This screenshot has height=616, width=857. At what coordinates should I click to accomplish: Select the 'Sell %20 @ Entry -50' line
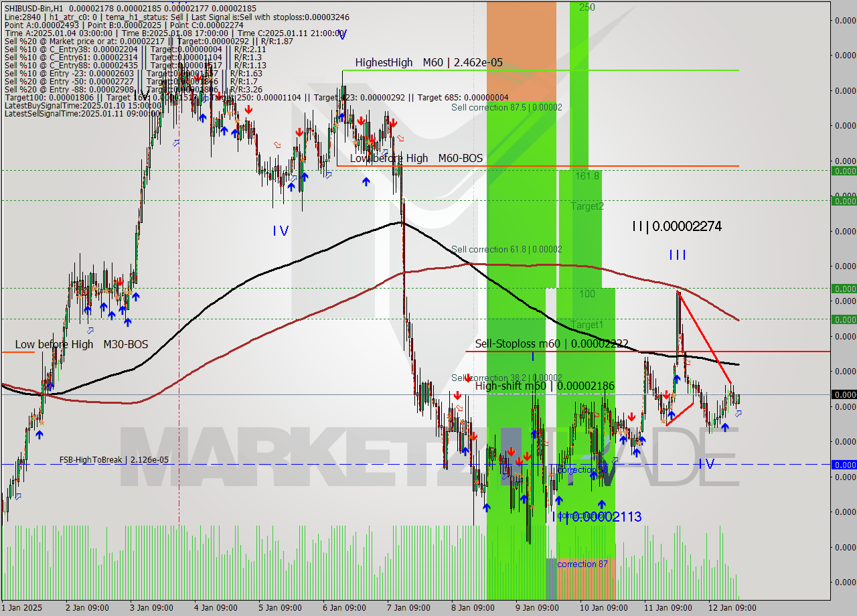click(133, 82)
